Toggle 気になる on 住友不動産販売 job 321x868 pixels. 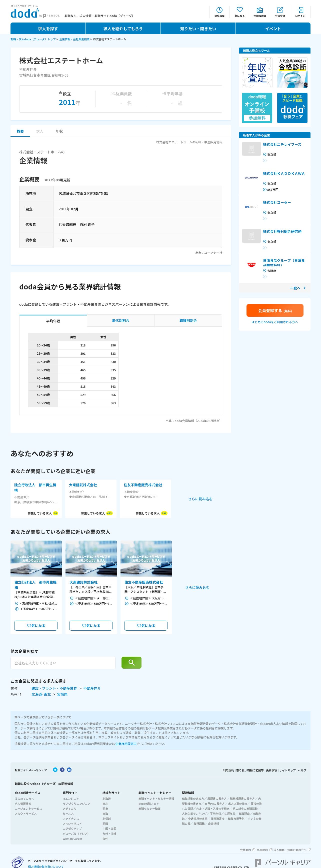(x=146, y=625)
